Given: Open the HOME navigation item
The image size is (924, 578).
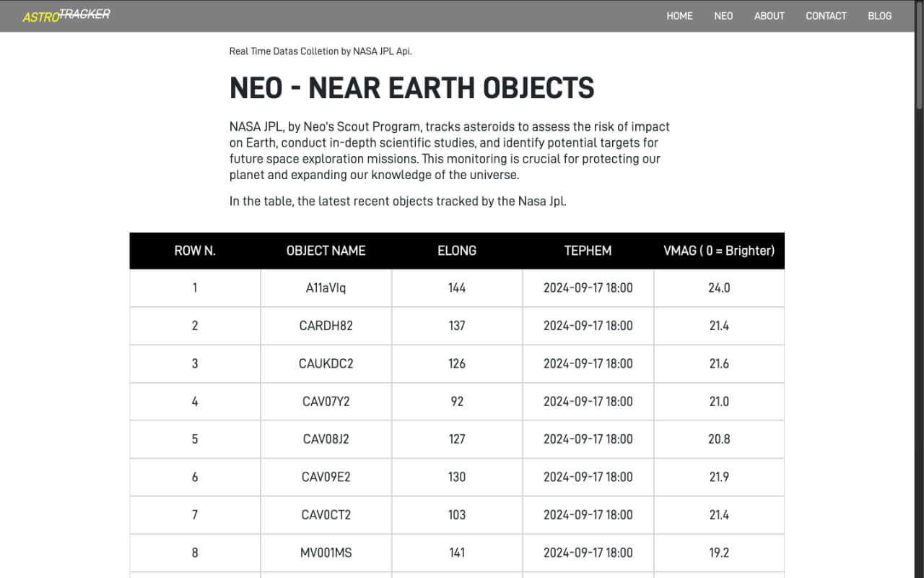Looking at the screenshot, I should pos(679,16).
